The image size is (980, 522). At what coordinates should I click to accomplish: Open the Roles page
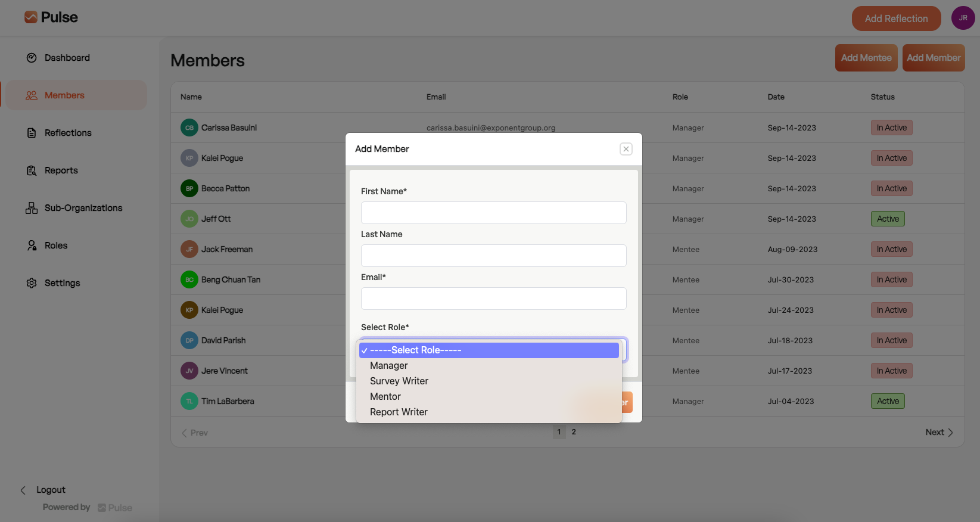click(56, 246)
